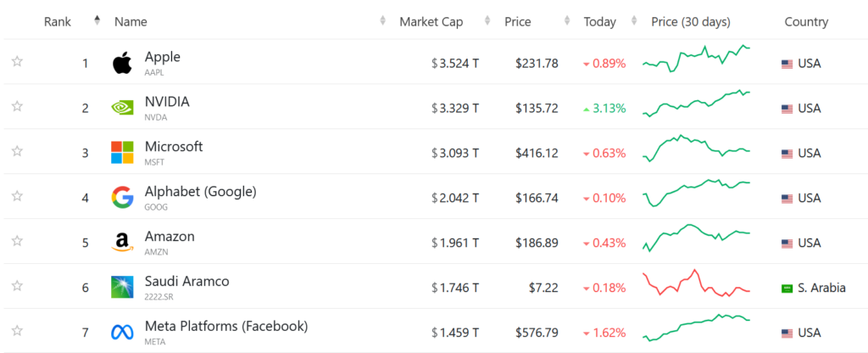Click the Name column header
This screenshot has width=868, height=353.
131,21
